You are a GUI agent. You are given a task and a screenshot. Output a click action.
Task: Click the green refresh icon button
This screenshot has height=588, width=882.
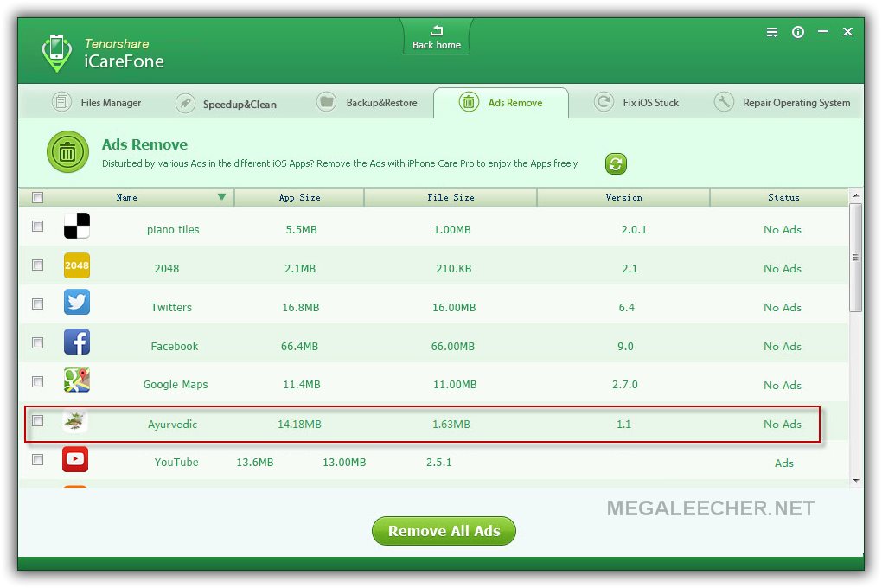(616, 163)
